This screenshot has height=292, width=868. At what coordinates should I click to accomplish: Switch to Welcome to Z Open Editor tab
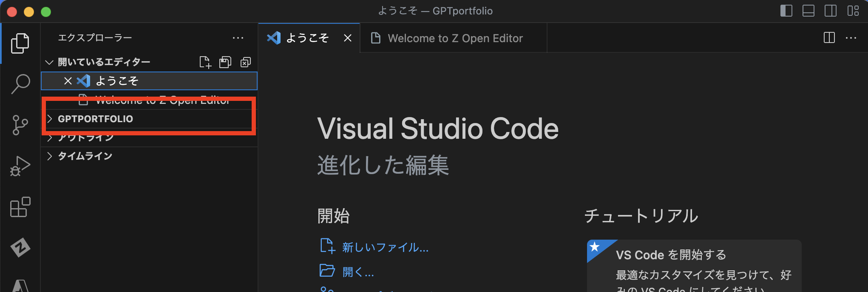pyautogui.click(x=454, y=38)
